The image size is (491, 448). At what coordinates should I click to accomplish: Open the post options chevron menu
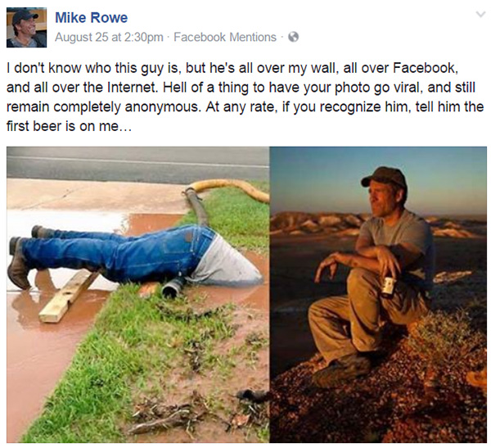(x=480, y=15)
